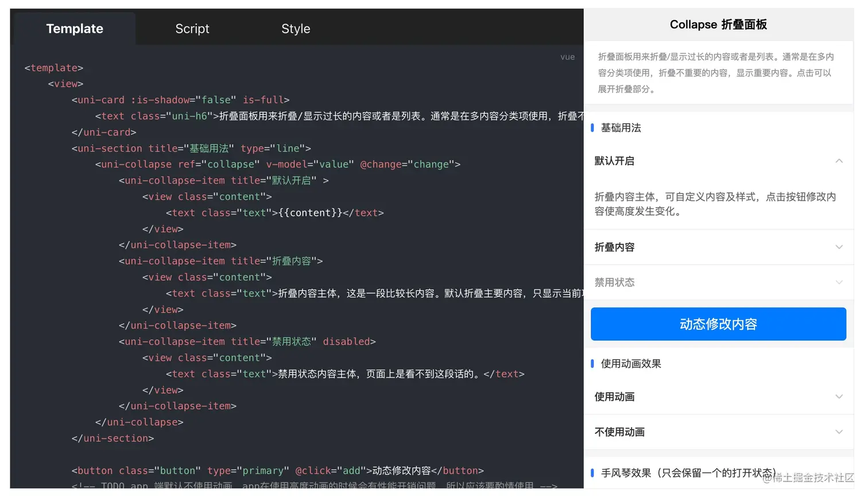Viewport: 868px width, 497px height.
Task: Click the closing </uni-section> code line
Action: point(113,438)
